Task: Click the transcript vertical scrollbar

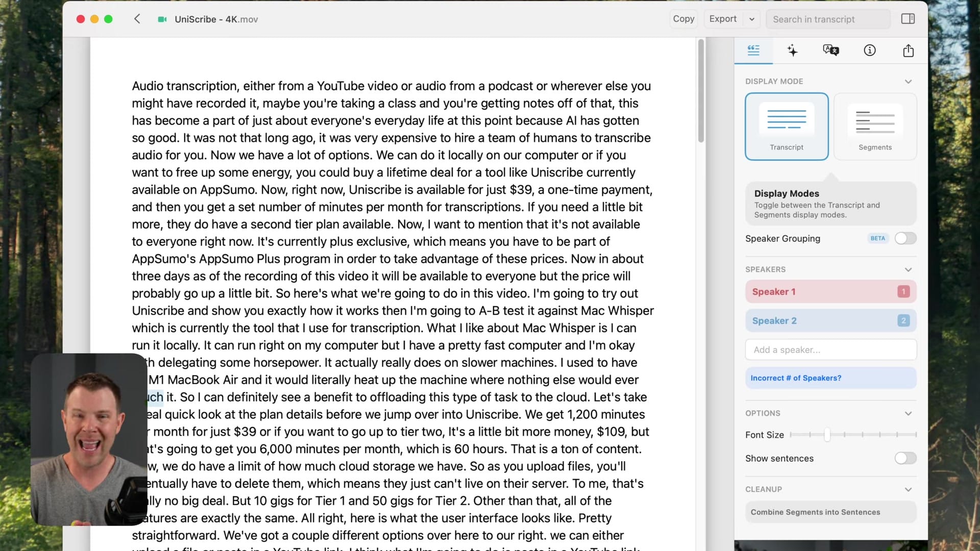Action: (x=701, y=91)
